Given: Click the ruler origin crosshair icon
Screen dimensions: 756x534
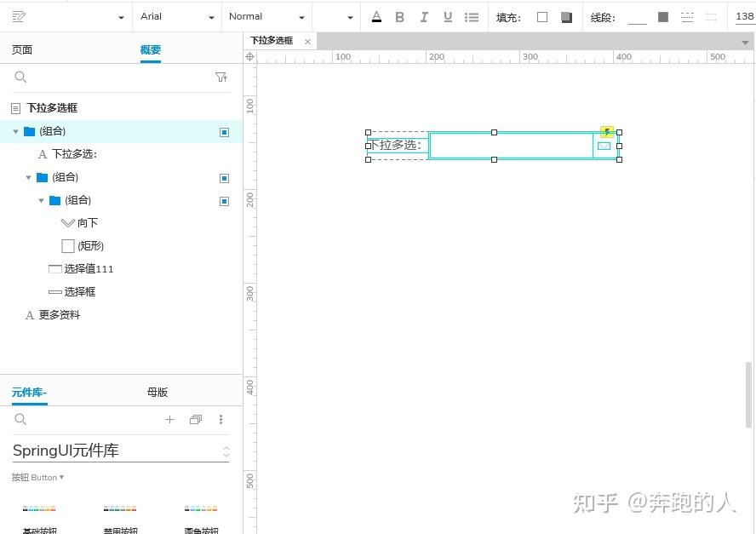Looking at the screenshot, I should point(249,56).
